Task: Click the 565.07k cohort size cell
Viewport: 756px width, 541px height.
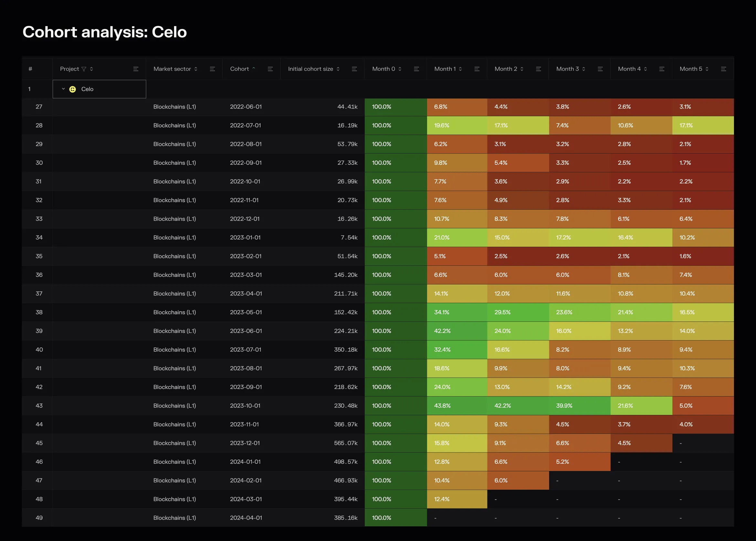Action: tap(345, 443)
